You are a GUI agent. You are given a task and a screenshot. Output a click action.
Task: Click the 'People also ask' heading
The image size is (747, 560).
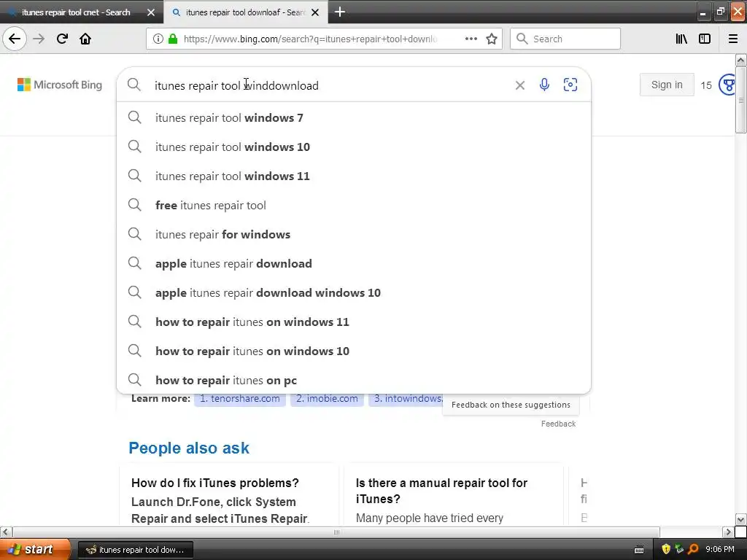[189, 448]
